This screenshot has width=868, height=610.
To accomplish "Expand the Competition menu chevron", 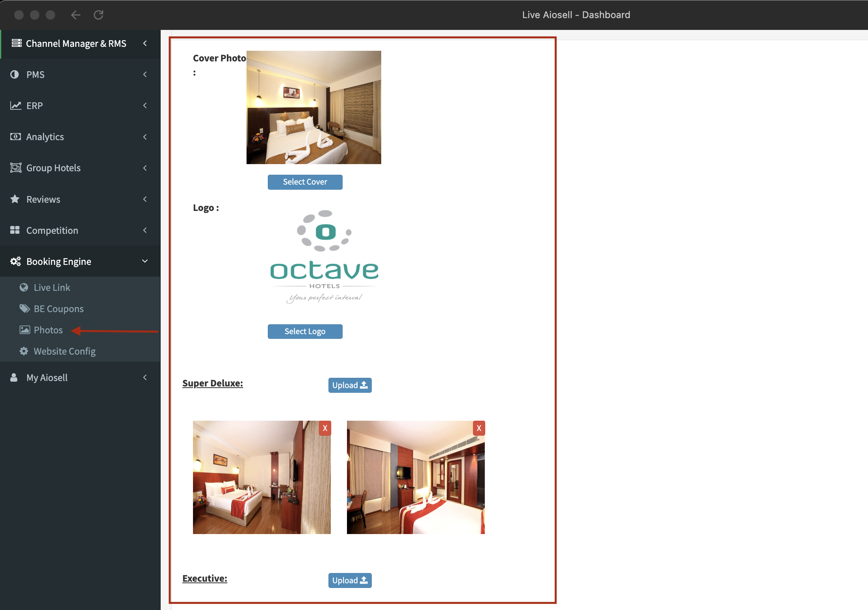I will pos(145,230).
